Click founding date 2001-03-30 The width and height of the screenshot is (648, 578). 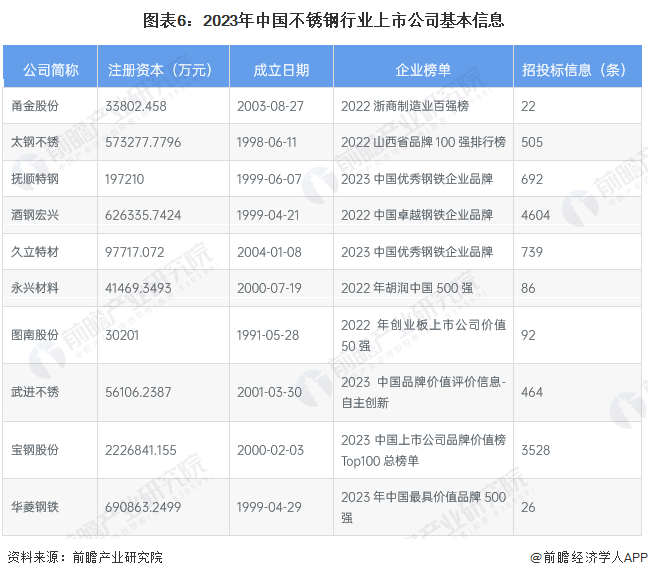[x=269, y=392]
